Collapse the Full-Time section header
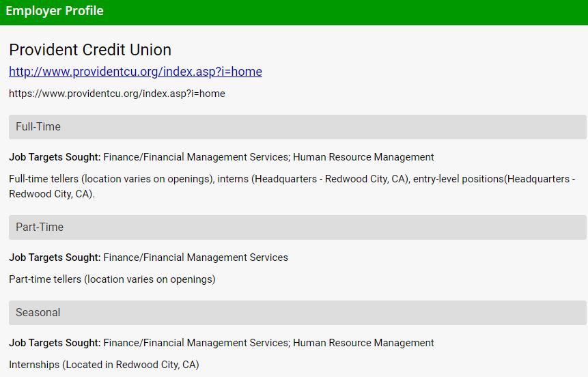The height and width of the screenshot is (377, 588). [297, 127]
